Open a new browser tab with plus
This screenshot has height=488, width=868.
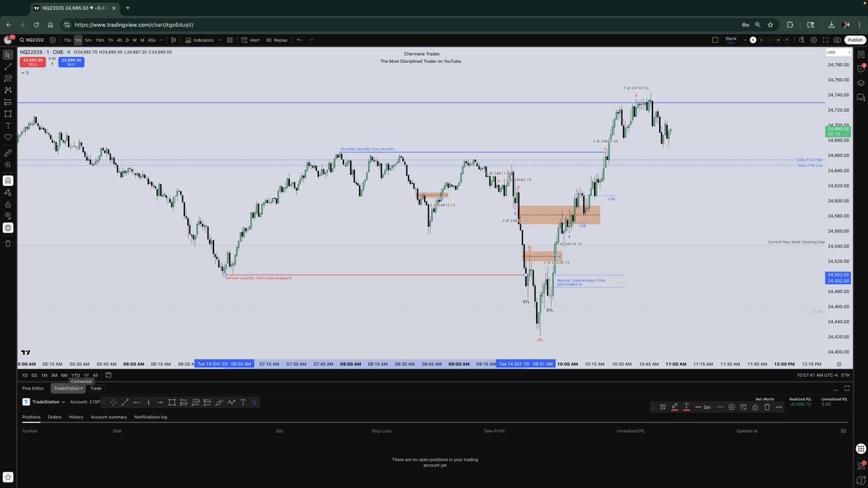coord(128,7)
